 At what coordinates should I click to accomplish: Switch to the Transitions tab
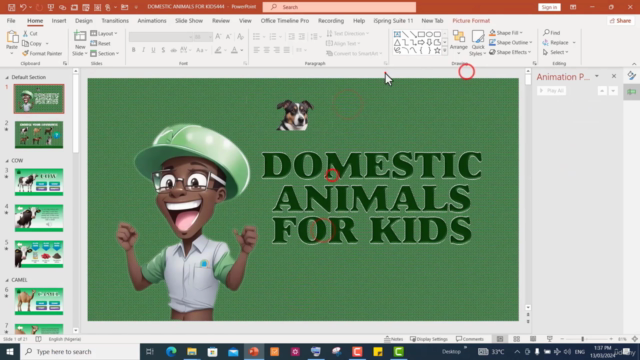115,20
